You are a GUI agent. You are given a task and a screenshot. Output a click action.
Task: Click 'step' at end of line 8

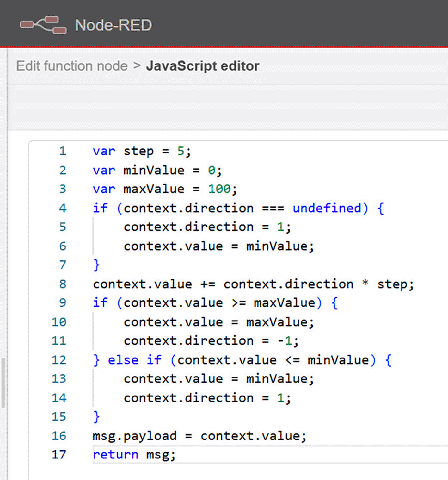tap(392, 284)
